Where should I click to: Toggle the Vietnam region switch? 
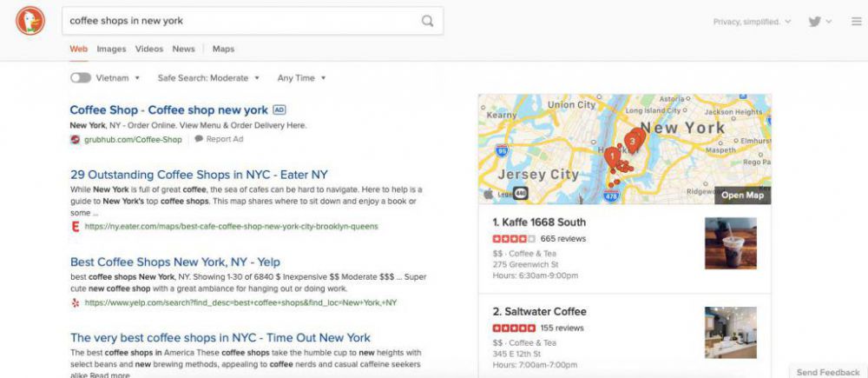[81, 78]
